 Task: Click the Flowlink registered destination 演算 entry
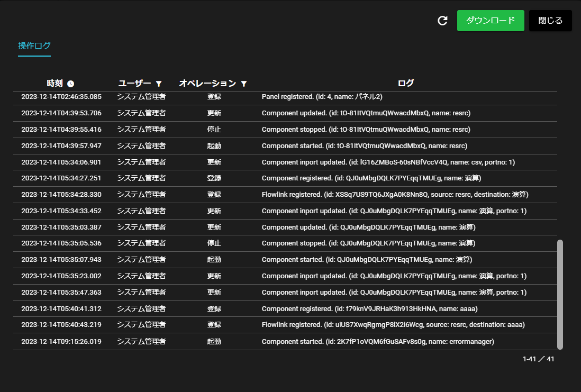(395, 195)
